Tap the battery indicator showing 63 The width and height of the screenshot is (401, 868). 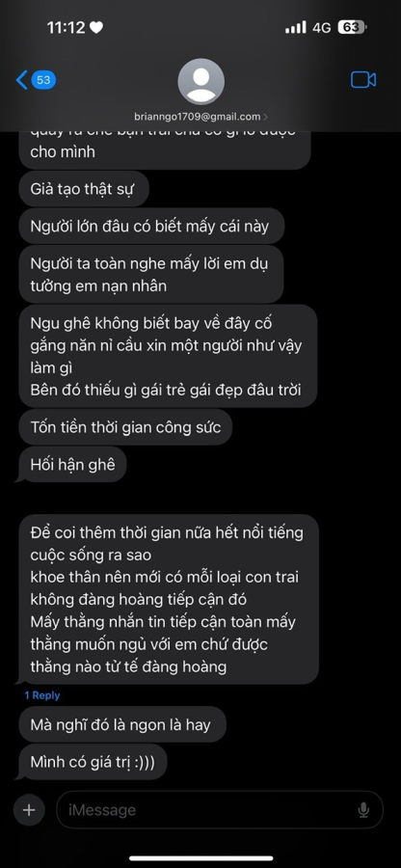coord(352,28)
